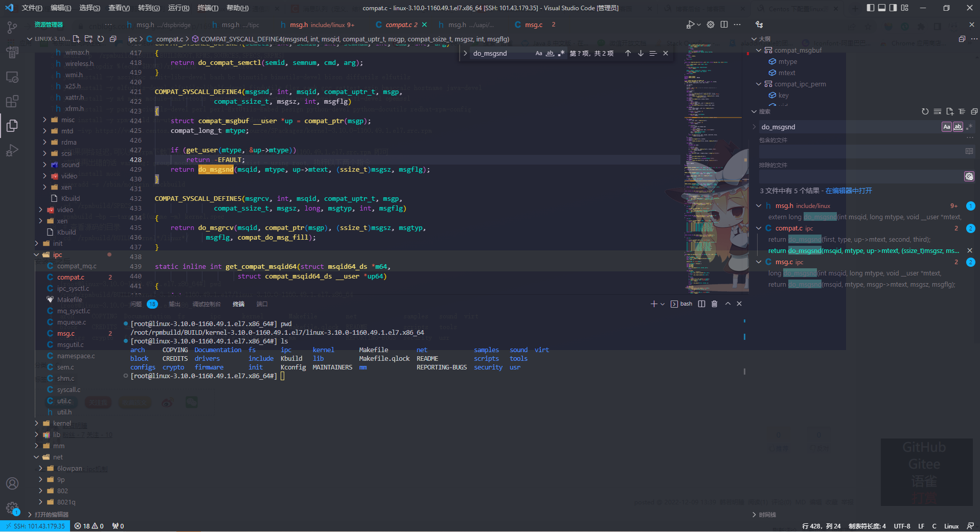This screenshot has width=980, height=532.
Task: Toggle regular expression in search panel
Action: (x=969, y=127)
